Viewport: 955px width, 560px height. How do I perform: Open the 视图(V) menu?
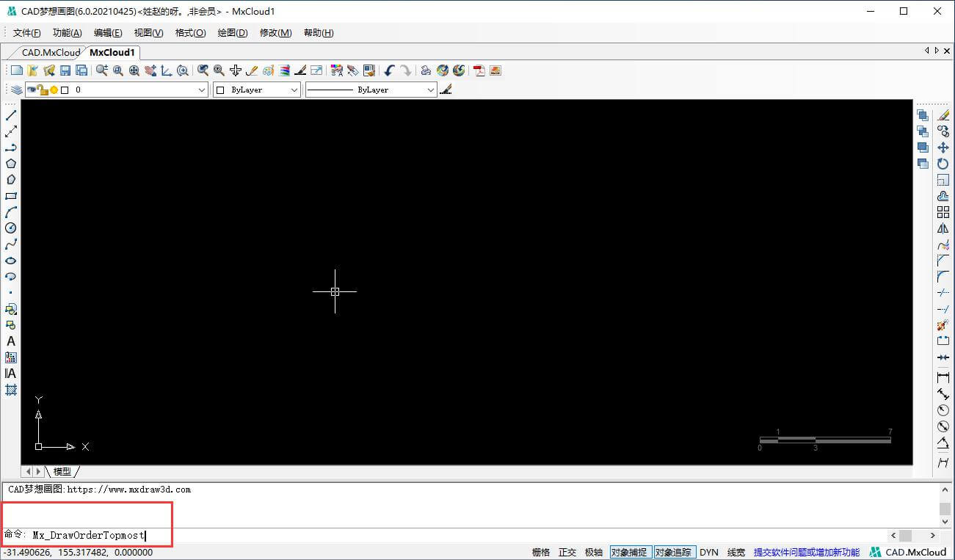(148, 33)
